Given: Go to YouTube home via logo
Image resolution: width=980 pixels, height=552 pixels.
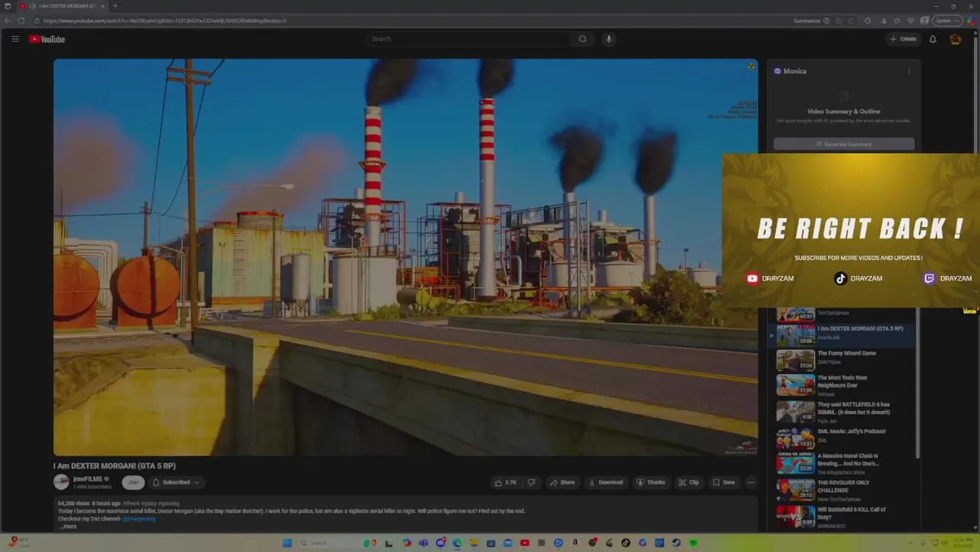Looking at the screenshot, I should pyautogui.click(x=48, y=39).
